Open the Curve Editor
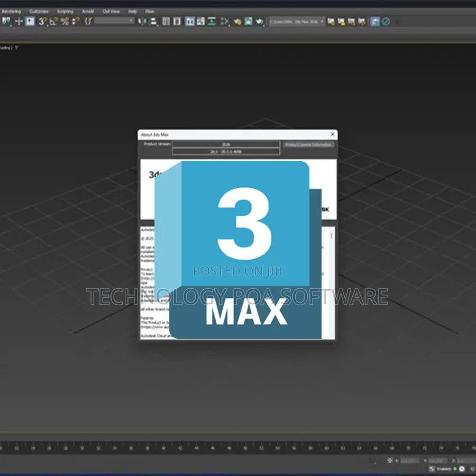 click(x=200, y=21)
